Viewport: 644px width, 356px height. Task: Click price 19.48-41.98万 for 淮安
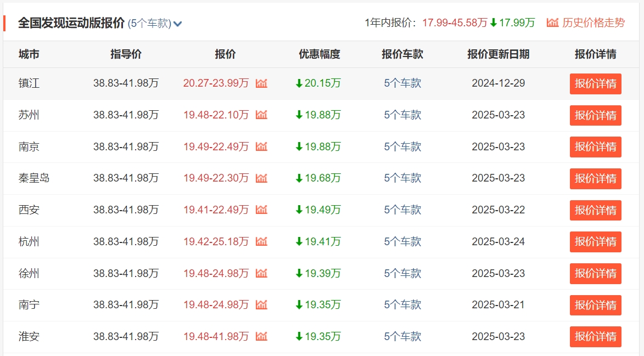coord(216,336)
